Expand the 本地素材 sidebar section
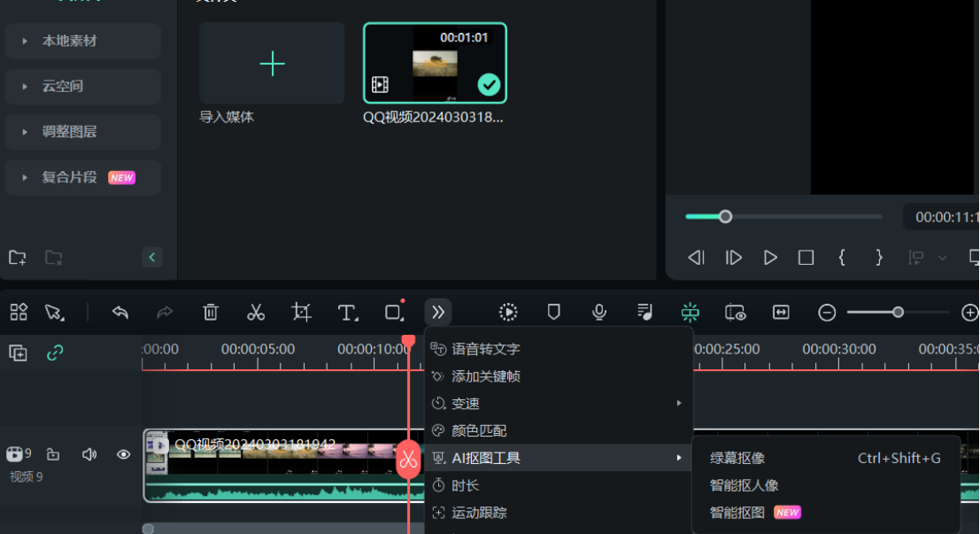This screenshot has height=534, width=980. click(x=82, y=41)
